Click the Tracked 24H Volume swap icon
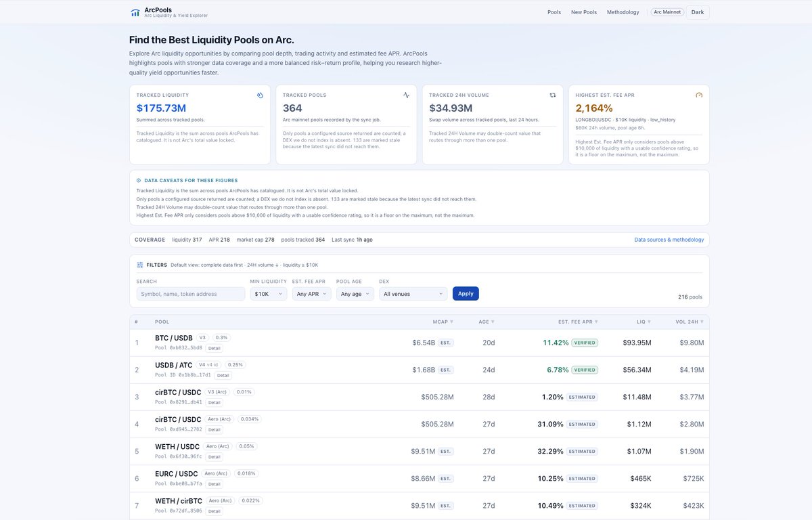The width and height of the screenshot is (812, 520). coord(552,95)
